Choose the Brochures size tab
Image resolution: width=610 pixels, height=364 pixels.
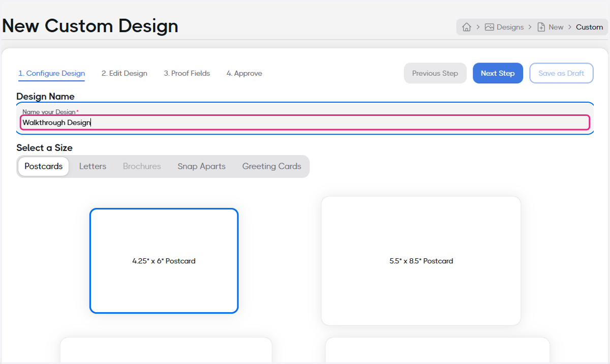click(142, 166)
